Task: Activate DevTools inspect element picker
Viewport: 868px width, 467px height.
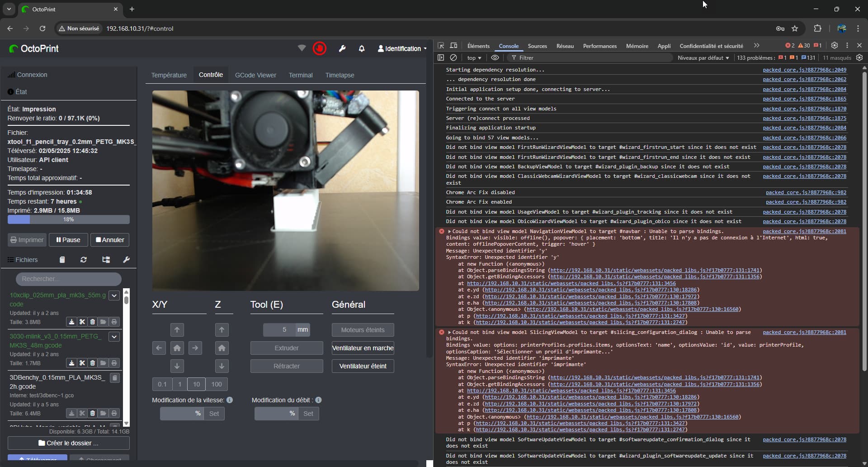Action: tap(441, 46)
